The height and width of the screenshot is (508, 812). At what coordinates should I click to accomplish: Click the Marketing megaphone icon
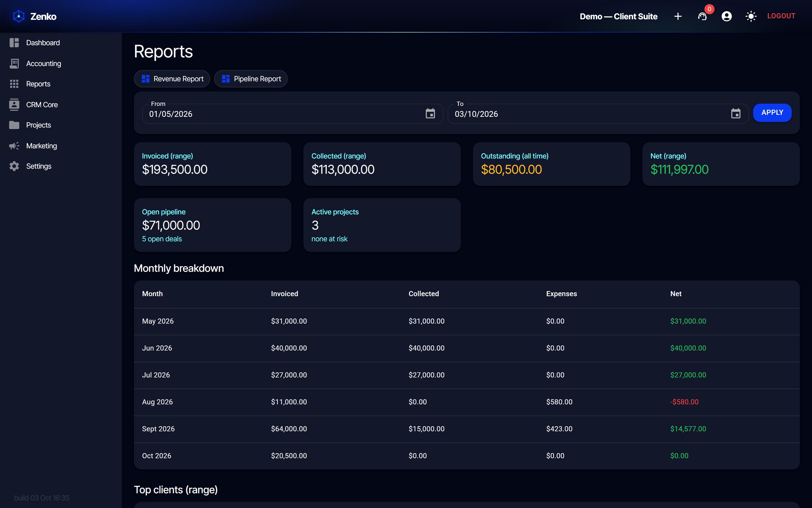14,146
